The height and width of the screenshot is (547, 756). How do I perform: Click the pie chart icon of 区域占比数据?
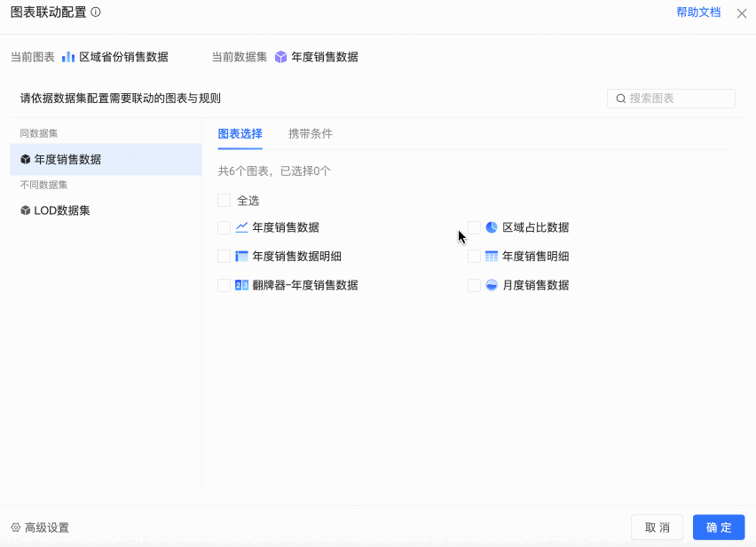492,227
